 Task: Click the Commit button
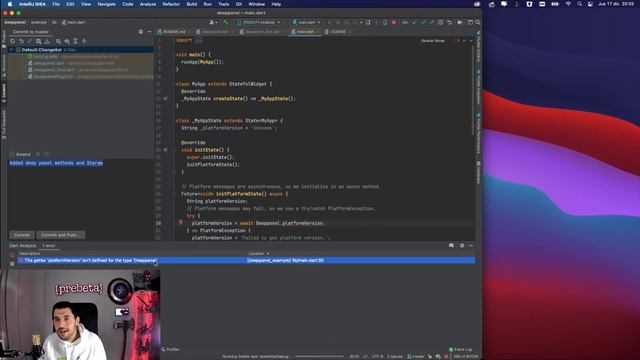click(22, 235)
